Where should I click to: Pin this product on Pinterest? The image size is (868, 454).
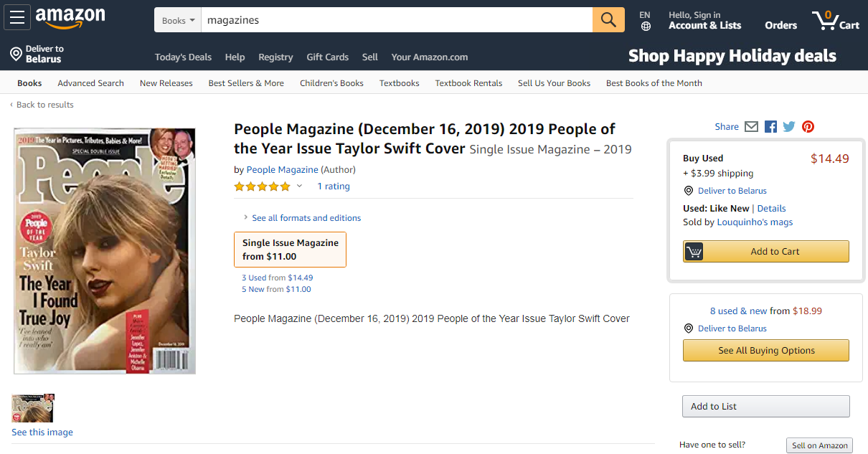808,127
